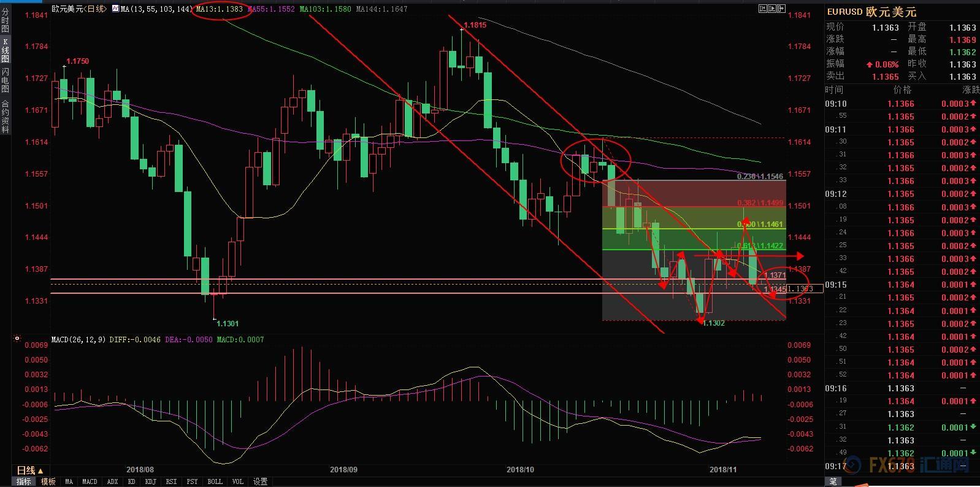
Task: Click the MA144:1.1647 value label
Action: click(381, 9)
